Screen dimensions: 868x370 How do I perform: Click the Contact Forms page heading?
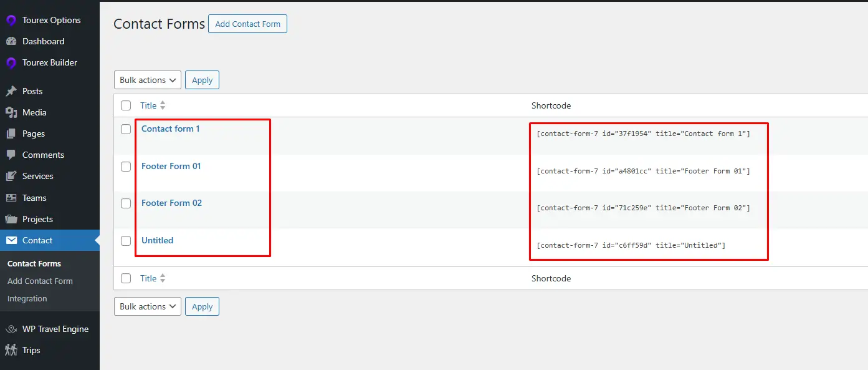159,24
